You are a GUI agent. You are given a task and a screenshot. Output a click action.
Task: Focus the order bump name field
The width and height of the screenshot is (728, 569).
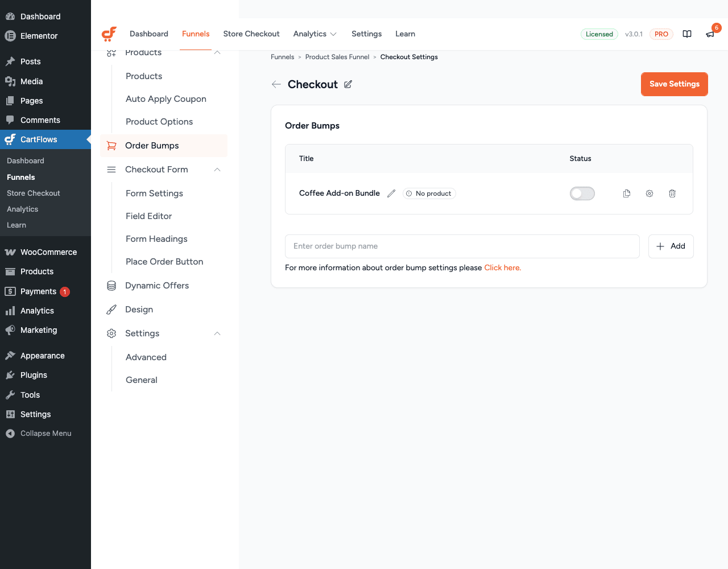[x=462, y=246]
